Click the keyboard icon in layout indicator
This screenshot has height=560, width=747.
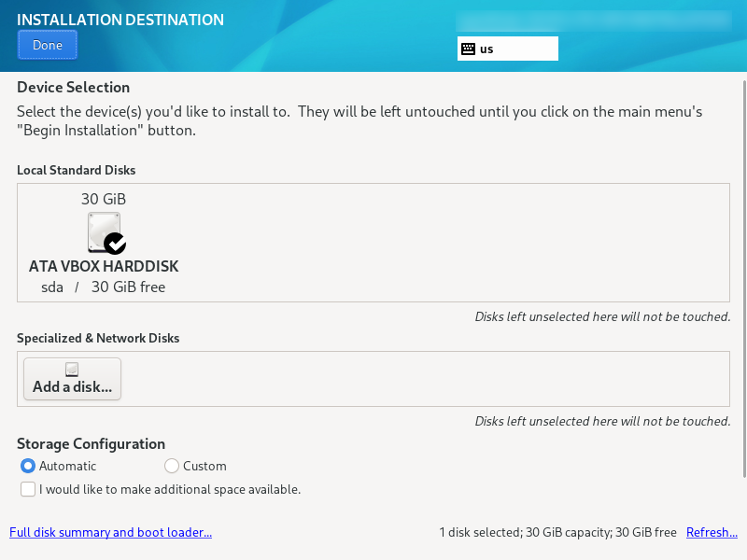(x=468, y=49)
